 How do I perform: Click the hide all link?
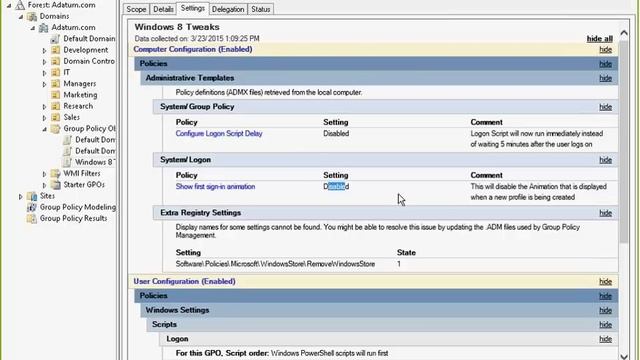(600, 39)
